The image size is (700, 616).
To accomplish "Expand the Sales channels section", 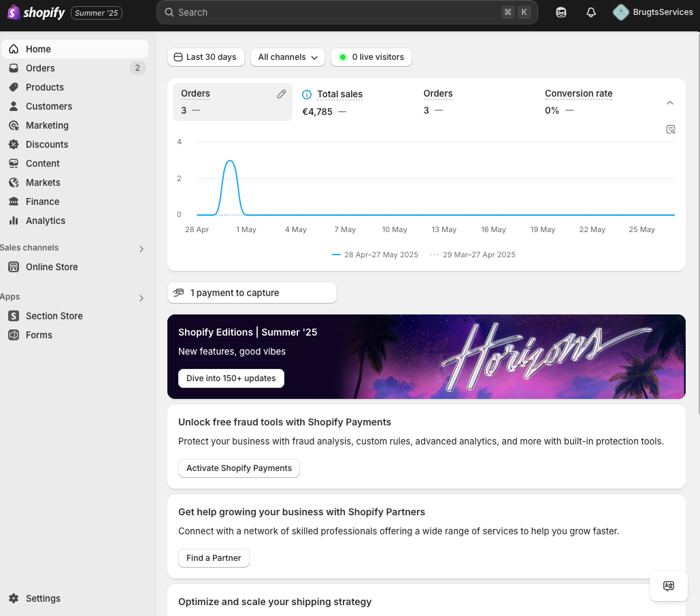I will [x=141, y=248].
